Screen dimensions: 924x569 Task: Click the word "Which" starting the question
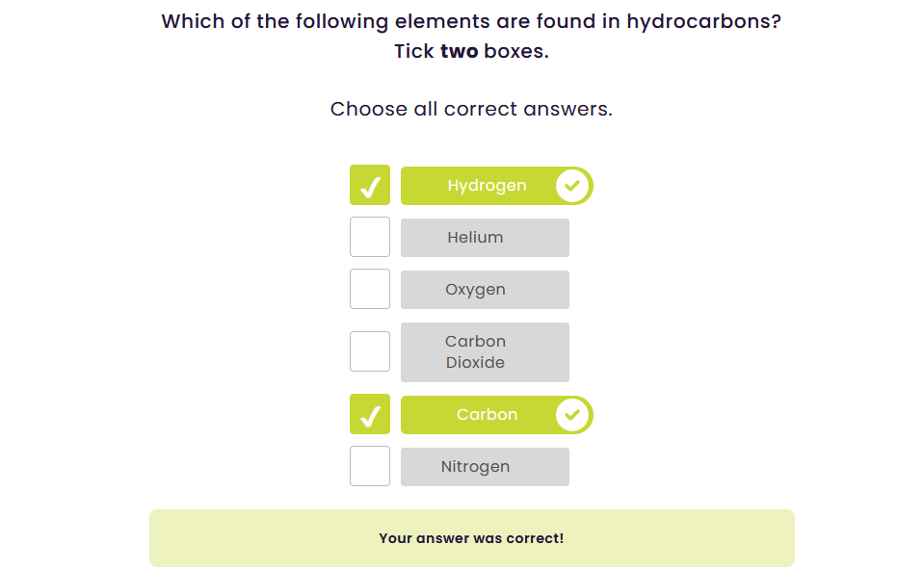[x=193, y=21]
